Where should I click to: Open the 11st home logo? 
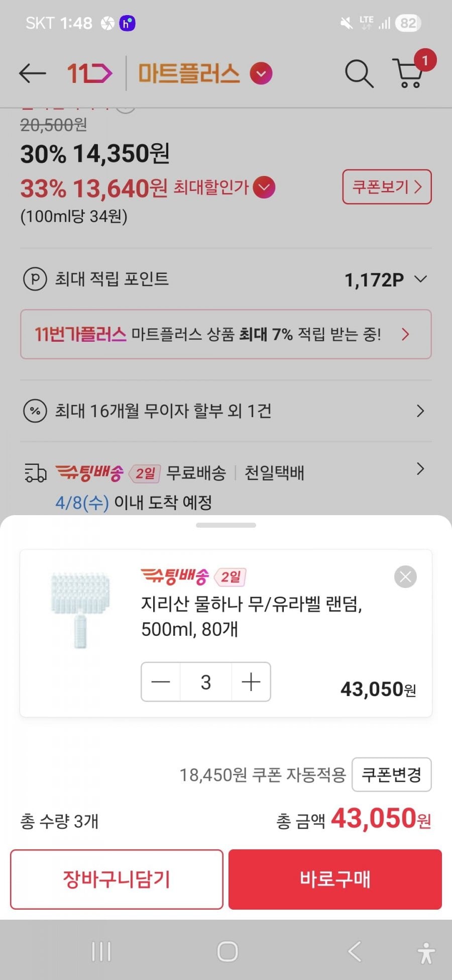[x=89, y=73]
